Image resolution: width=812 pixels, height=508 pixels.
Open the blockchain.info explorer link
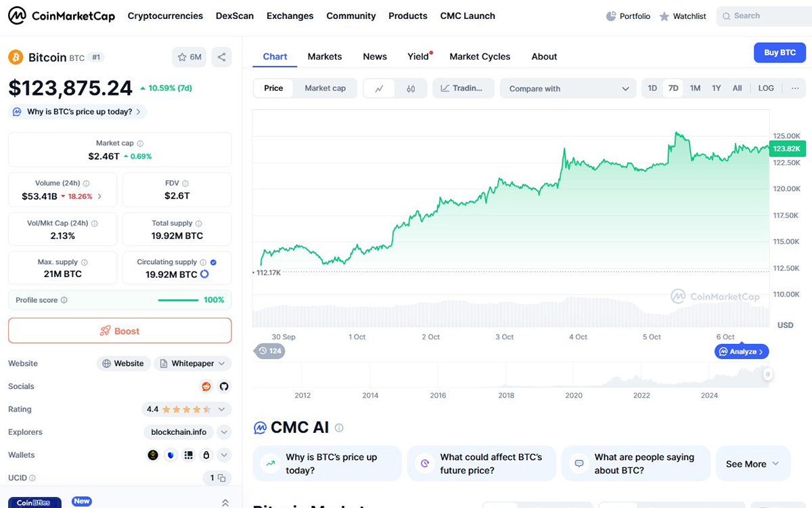click(177, 431)
